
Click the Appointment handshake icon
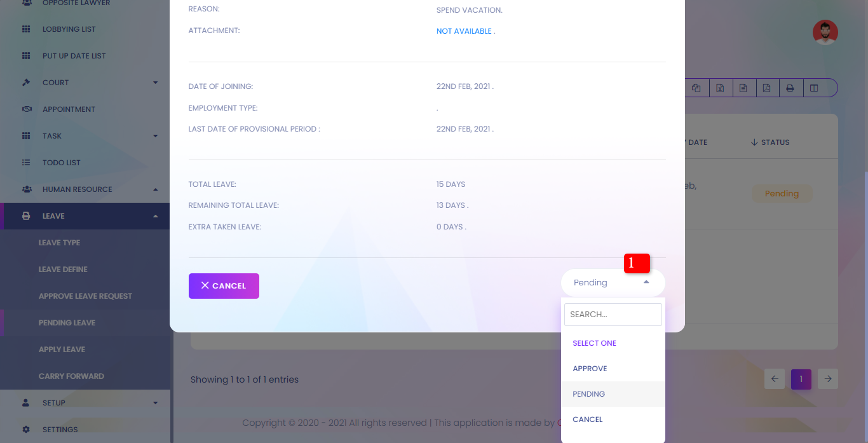(x=26, y=109)
